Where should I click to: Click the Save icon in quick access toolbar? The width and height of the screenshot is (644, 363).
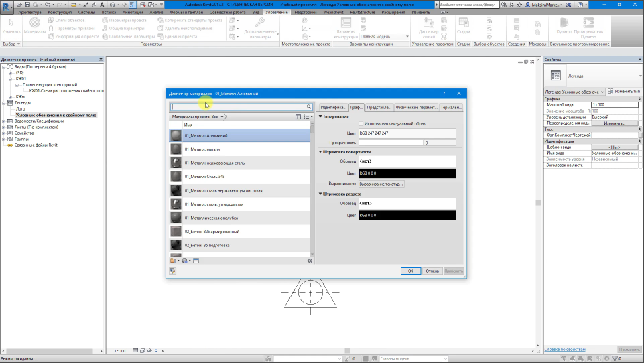coord(27,5)
